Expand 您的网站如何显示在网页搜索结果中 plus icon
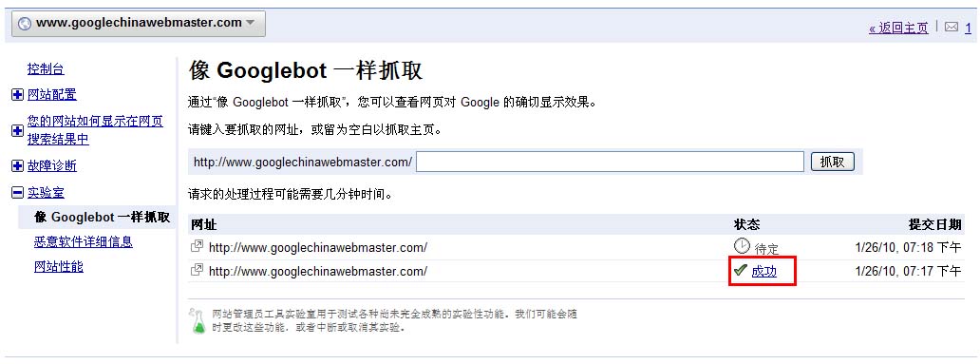The image size is (980, 364). click(17, 130)
